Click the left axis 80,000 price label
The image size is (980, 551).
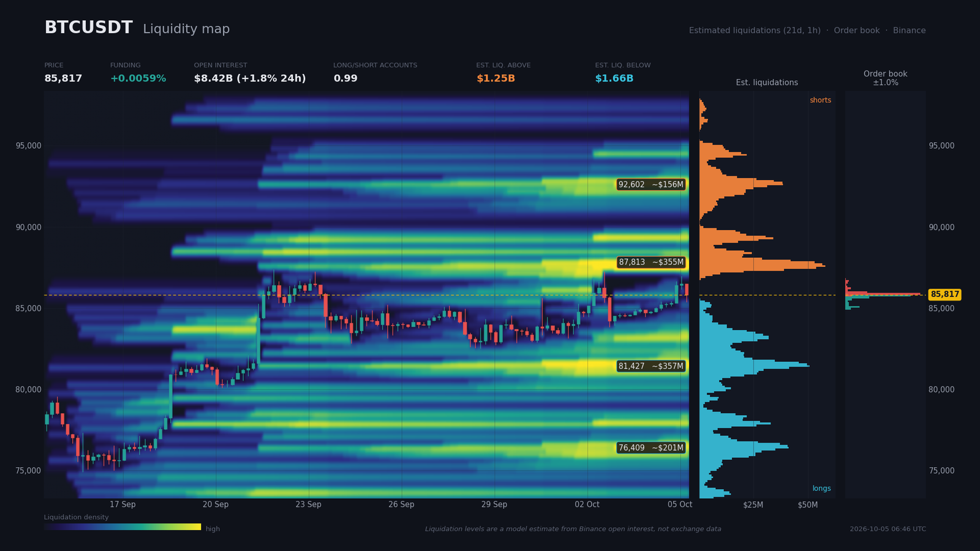pos(29,389)
